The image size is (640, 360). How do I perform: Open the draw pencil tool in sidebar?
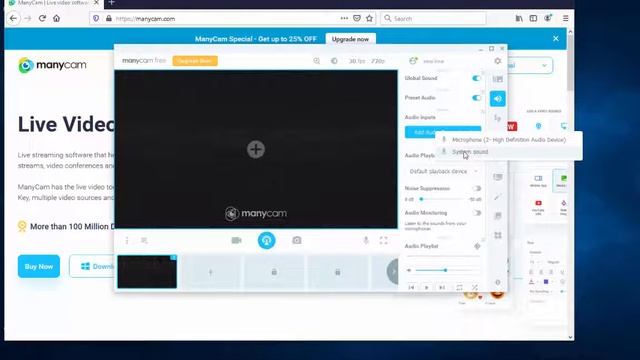pos(498,197)
